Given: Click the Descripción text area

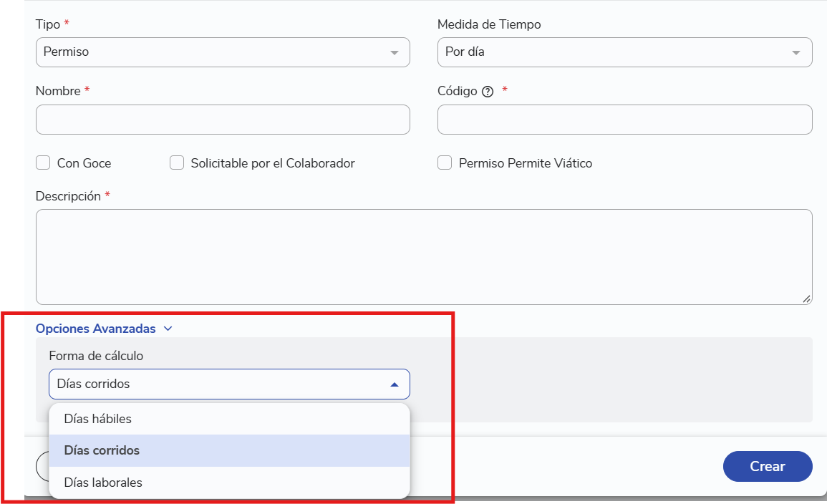Looking at the screenshot, I should (424, 257).
